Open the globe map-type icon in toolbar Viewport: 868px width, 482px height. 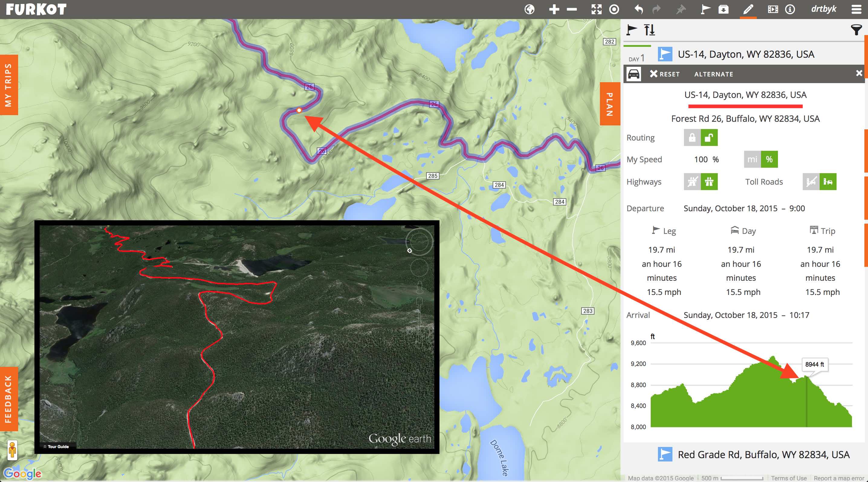[530, 9]
